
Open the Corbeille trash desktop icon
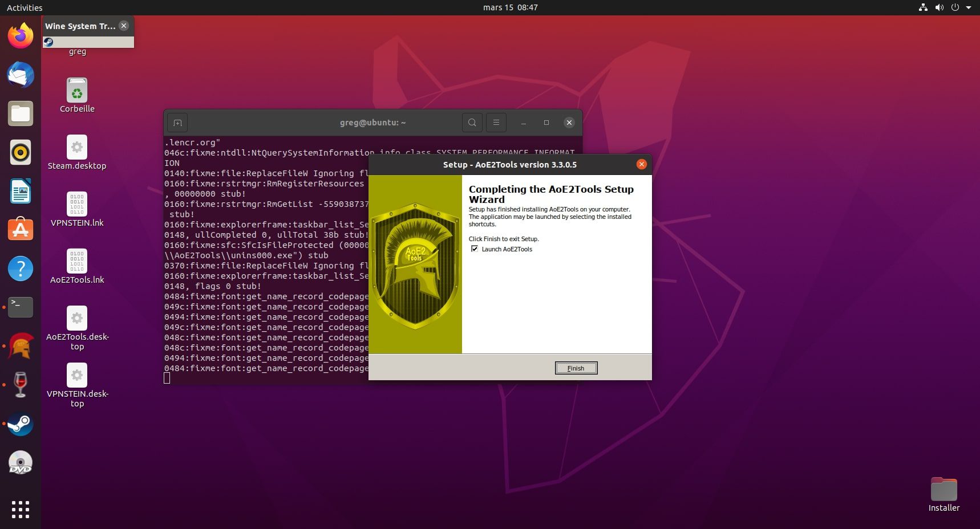[x=77, y=95]
